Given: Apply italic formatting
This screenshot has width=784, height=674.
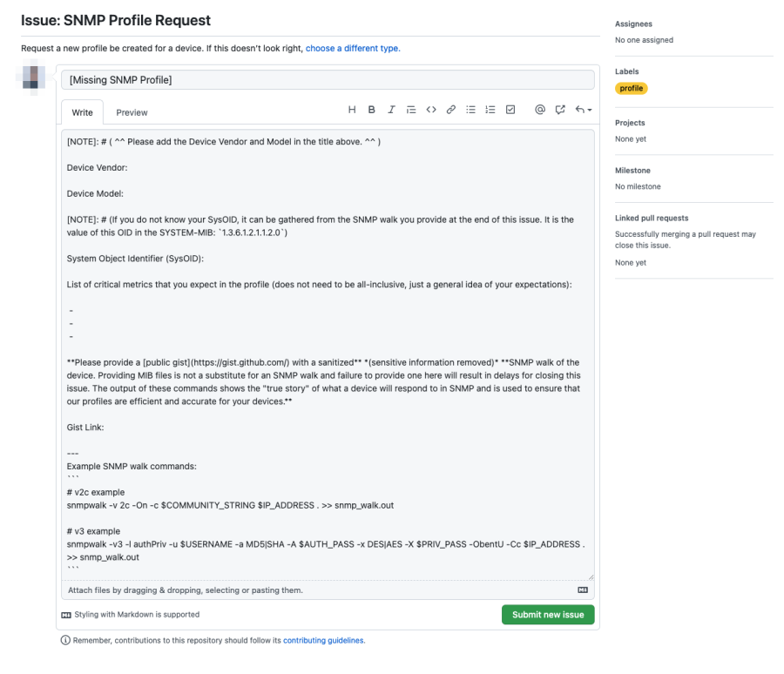Looking at the screenshot, I should (x=391, y=109).
